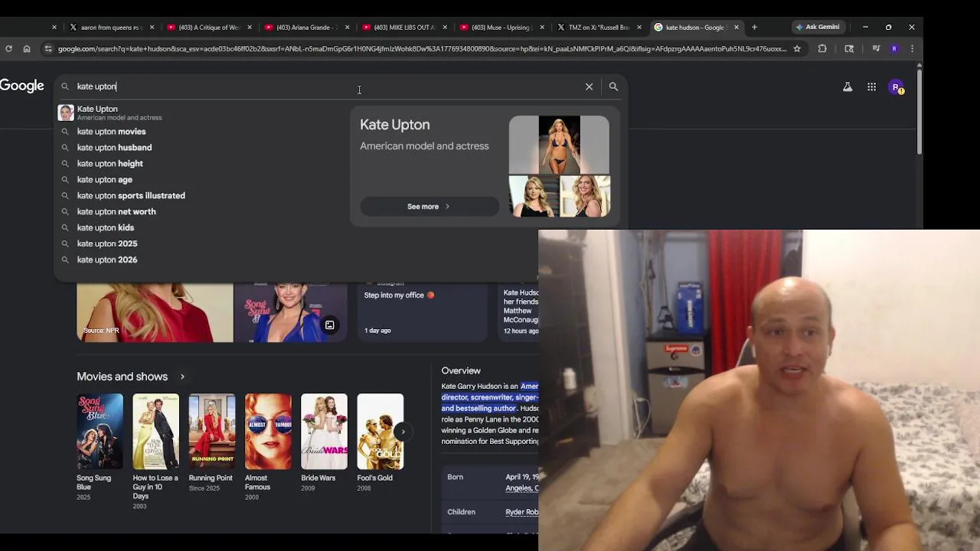The width and height of the screenshot is (980, 551).
Task: Open How to Lose a Guy poster
Action: click(x=155, y=432)
